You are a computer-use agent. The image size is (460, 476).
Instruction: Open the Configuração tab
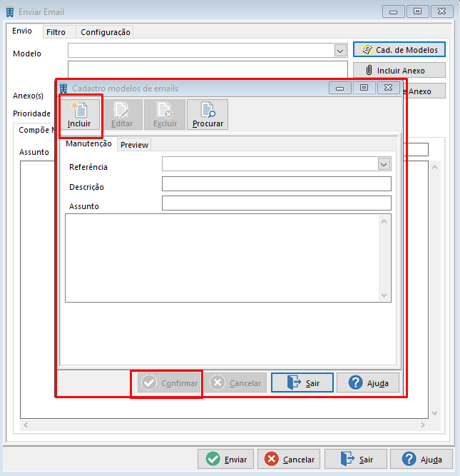(x=106, y=32)
